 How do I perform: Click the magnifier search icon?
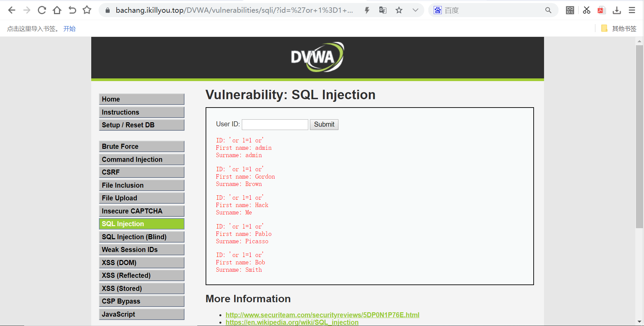(x=548, y=10)
